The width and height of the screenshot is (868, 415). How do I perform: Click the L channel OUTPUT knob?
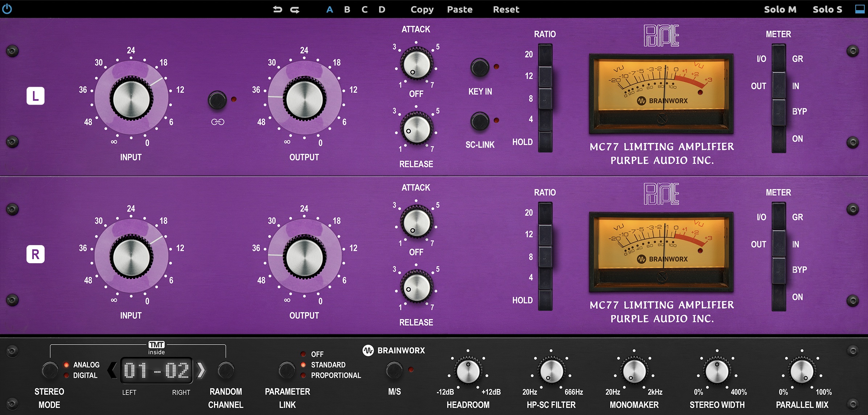click(x=304, y=99)
